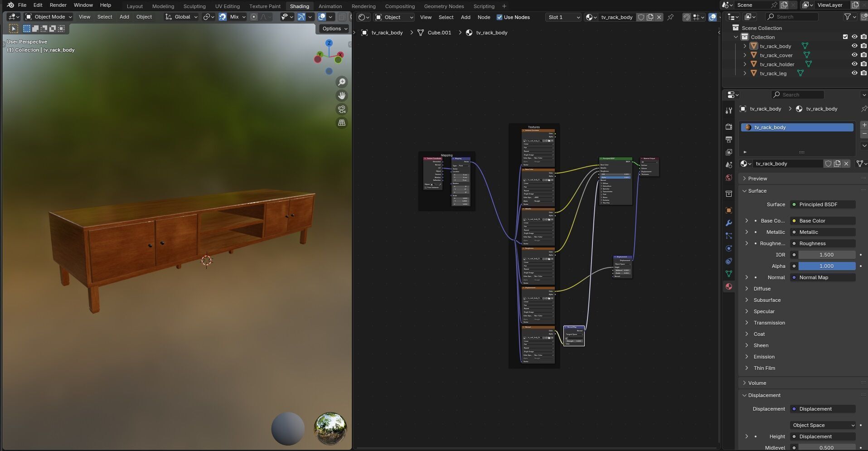Viewport: 868px width, 451px height.
Task: Toggle proportional editing in viewport header
Action: 254,17
